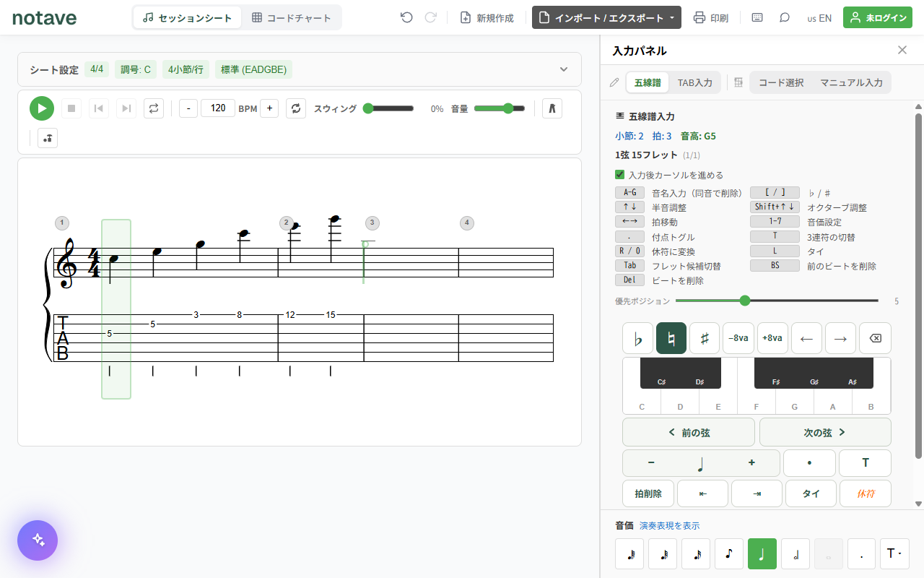Lengthen note value with plus button
This screenshot has height=578, width=924.
pos(751,463)
